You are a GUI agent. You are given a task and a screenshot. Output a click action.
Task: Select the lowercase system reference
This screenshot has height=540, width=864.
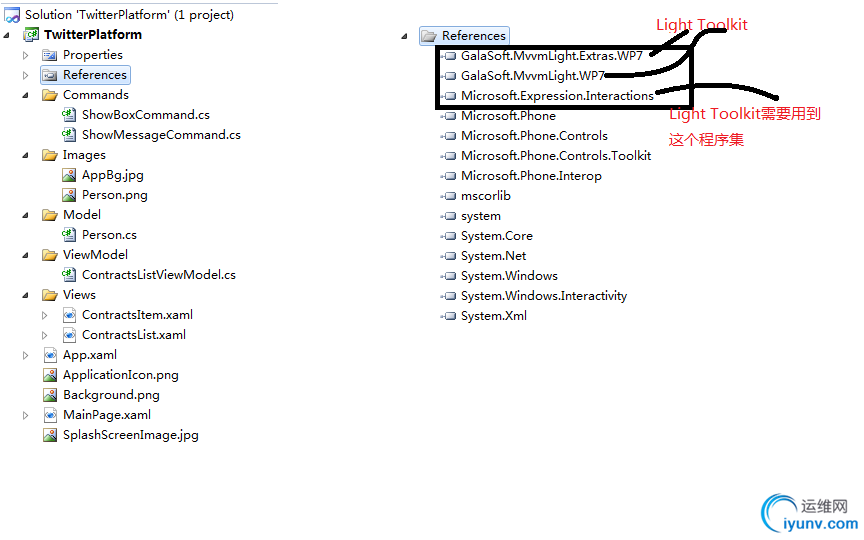click(x=480, y=216)
